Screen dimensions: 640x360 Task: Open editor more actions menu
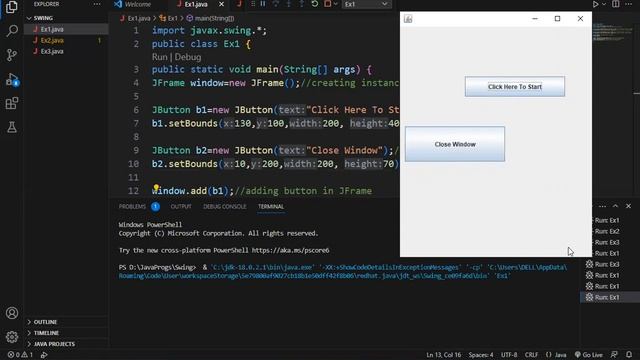tap(629, 4)
